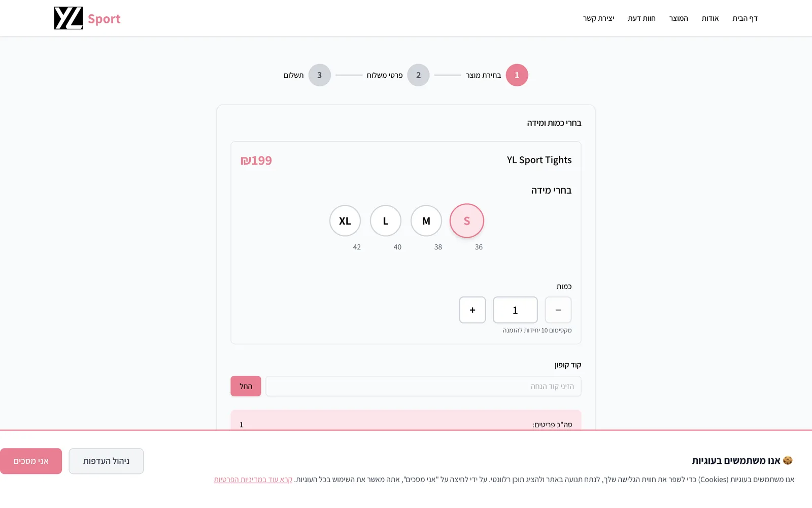Click the cookie emoji icon in banner

788,460
